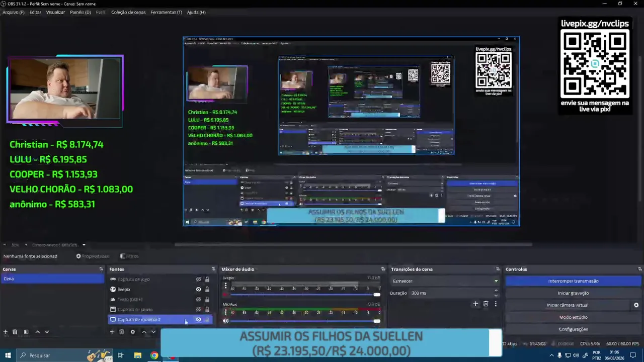Open the Coleção de cenas menu

[128, 12]
